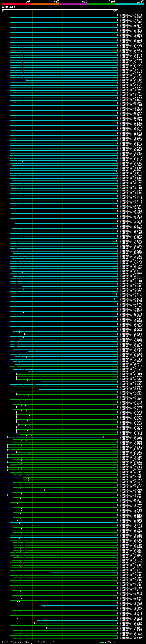Click the UniRef100_A4F3R3 label
Screen dimensions: 146x644
(131, 75)
